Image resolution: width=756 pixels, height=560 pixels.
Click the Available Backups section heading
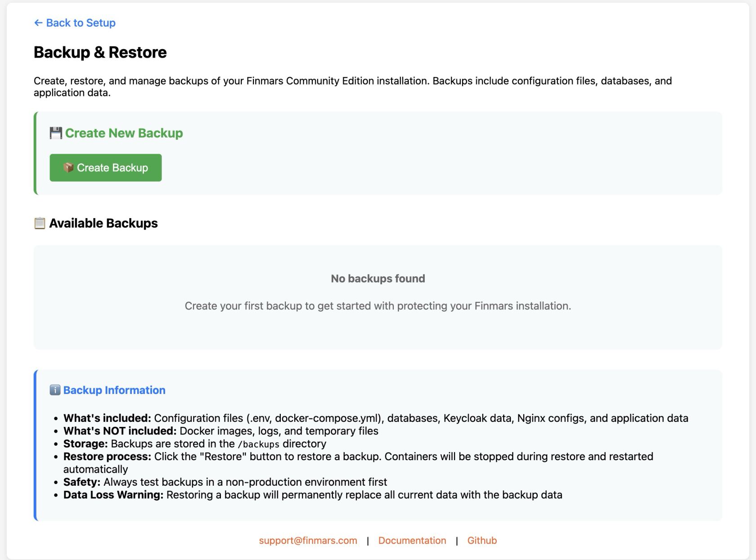click(x=103, y=223)
